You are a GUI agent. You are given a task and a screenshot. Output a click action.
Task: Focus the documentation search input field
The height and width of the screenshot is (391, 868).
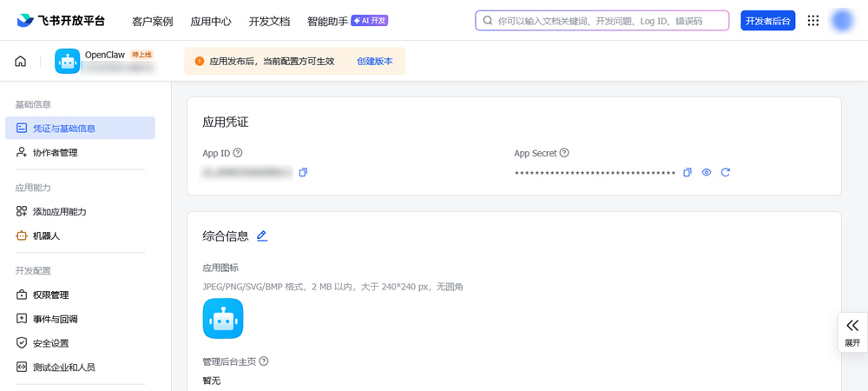click(608, 21)
